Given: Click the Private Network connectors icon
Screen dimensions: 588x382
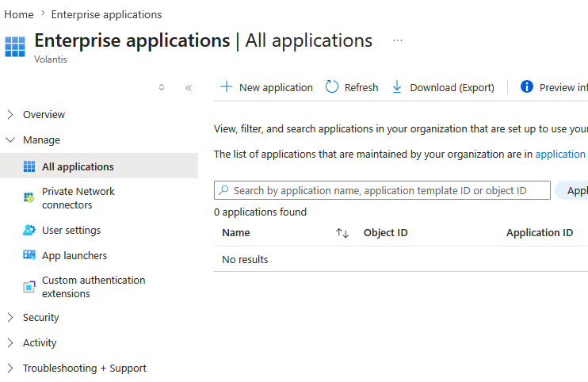Looking at the screenshot, I should (x=29, y=197).
